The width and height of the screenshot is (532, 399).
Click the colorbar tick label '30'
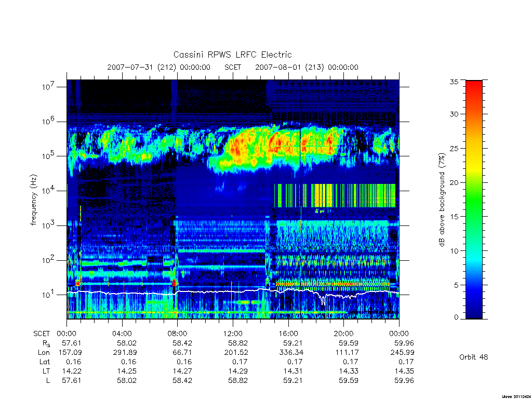point(454,114)
